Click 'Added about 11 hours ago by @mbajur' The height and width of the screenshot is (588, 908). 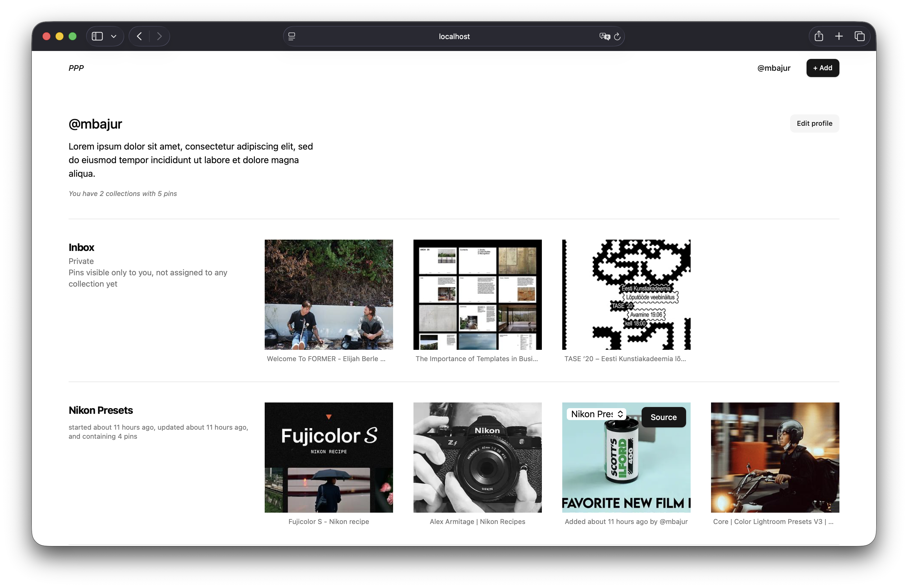(x=626, y=522)
